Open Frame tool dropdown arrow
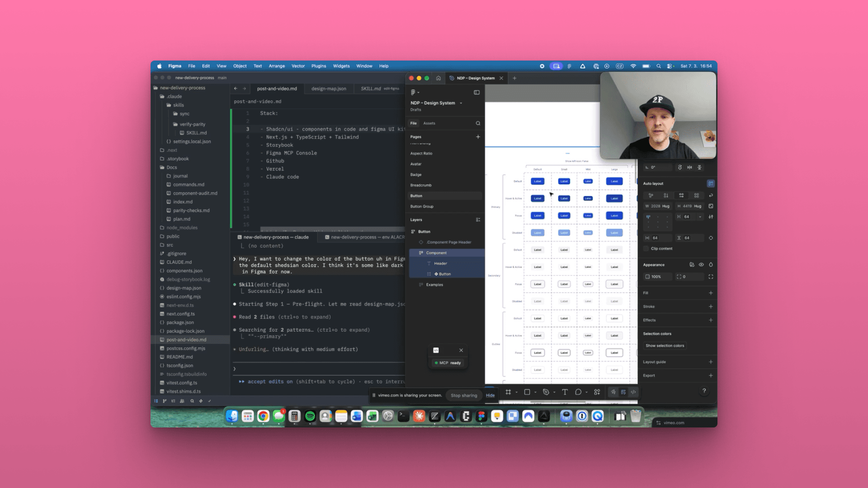 pyautogui.click(x=516, y=392)
